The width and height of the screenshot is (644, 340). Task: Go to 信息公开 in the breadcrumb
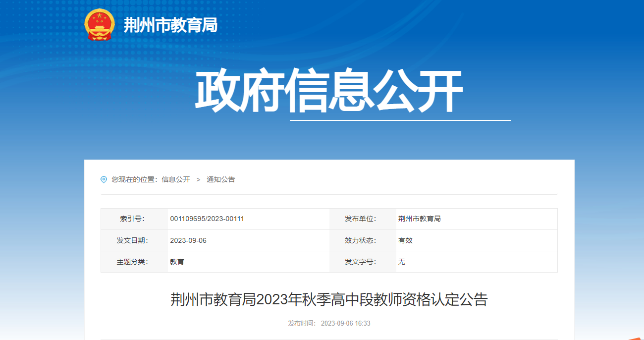click(176, 179)
